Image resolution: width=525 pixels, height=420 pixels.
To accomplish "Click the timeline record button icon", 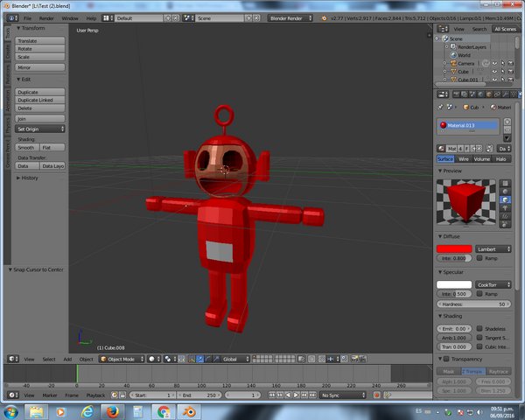I will pyautogui.click(x=377, y=395).
